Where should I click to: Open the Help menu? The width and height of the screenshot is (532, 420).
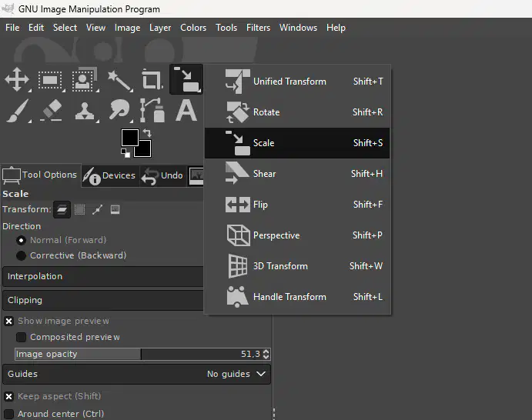click(336, 28)
